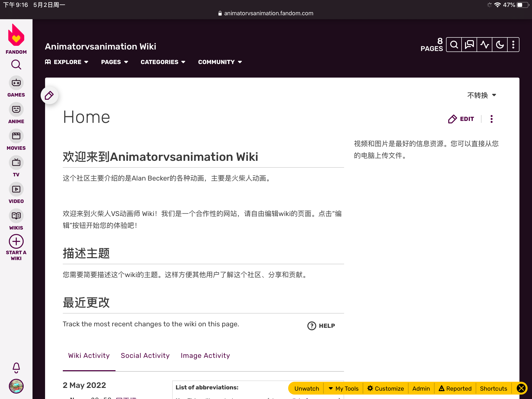Click the Fandom flame logo
This screenshot has height=399, width=532.
point(16,36)
